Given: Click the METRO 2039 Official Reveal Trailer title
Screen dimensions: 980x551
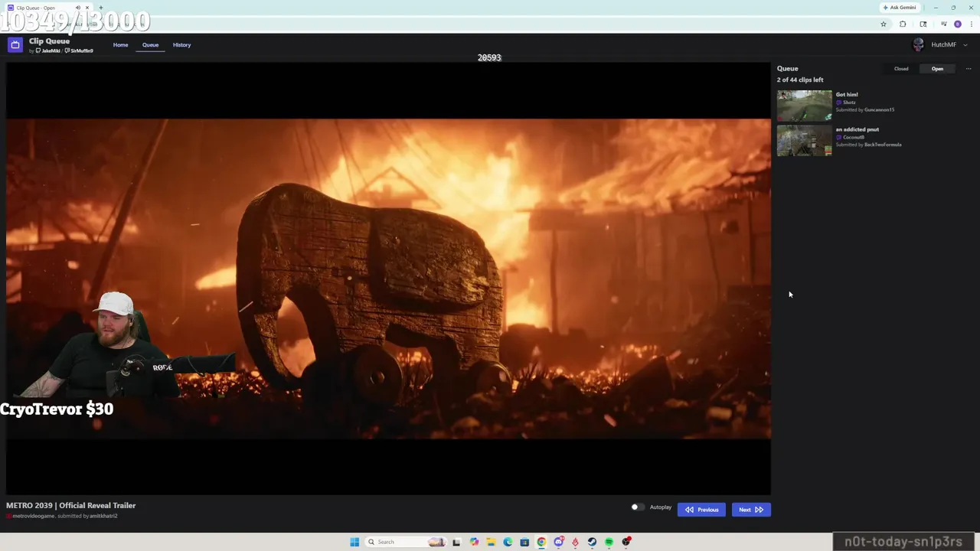Looking at the screenshot, I should tap(71, 506).
